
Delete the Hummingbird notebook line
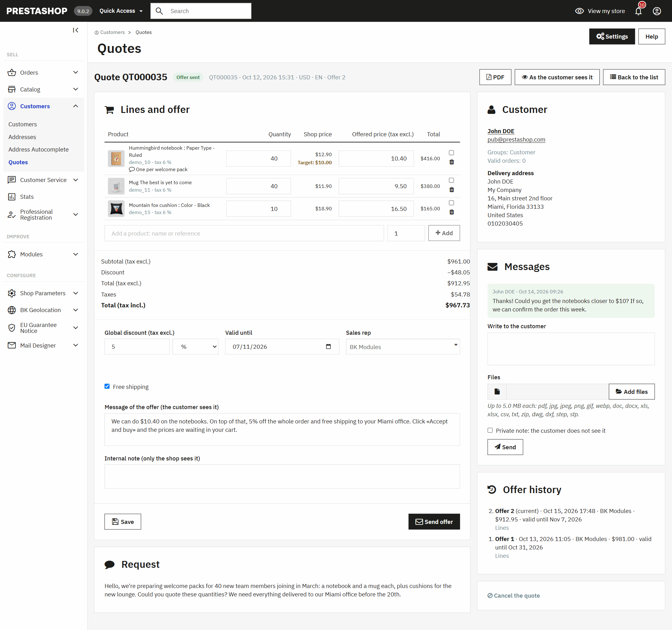tap(451, 162)
